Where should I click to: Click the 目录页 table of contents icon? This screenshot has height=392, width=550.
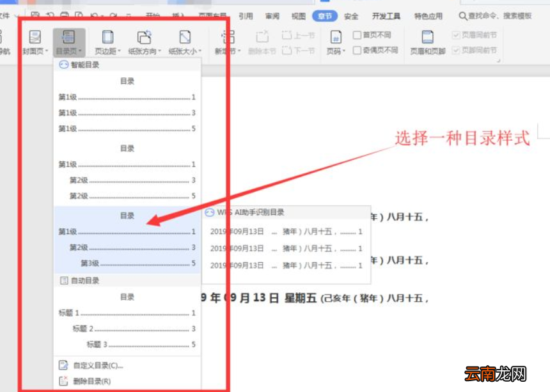pyautogui.click(x=68, y=37)
